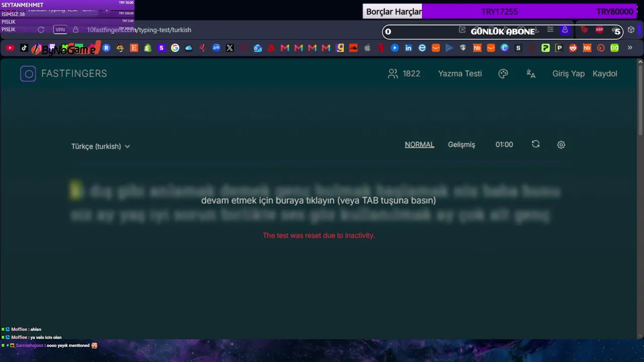Viewport: 644px width, 362px height.
Task: Open the Shopify bookmark
Action: tap(147, 48)
